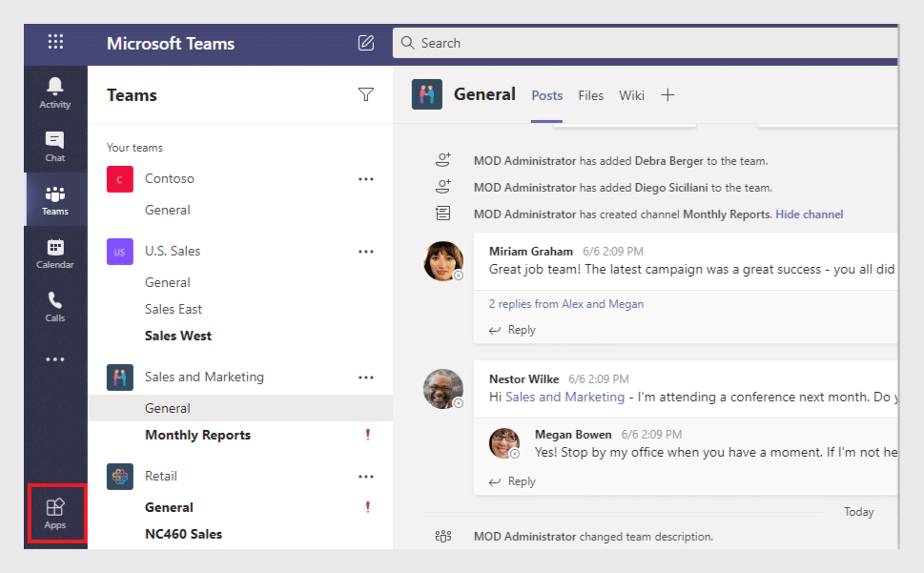Open Megan Bowen's profile picture
The height and width of the screenshot is (573, 924).
click(504, 442)
